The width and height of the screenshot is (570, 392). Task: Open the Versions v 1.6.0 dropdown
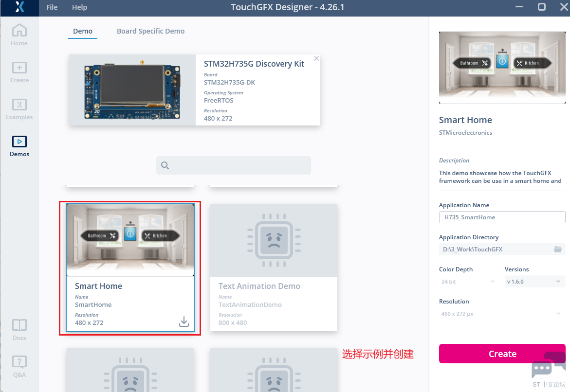(x=534, y=282)
